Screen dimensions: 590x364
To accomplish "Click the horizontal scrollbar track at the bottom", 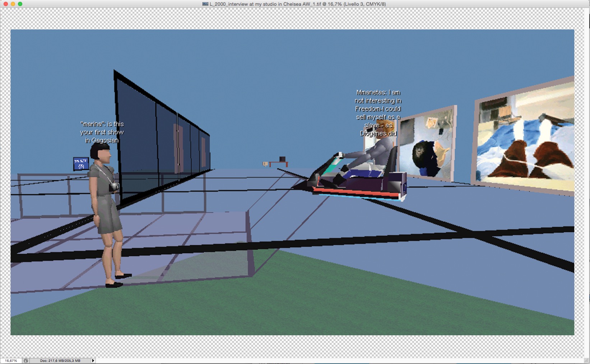I will 323,361.
